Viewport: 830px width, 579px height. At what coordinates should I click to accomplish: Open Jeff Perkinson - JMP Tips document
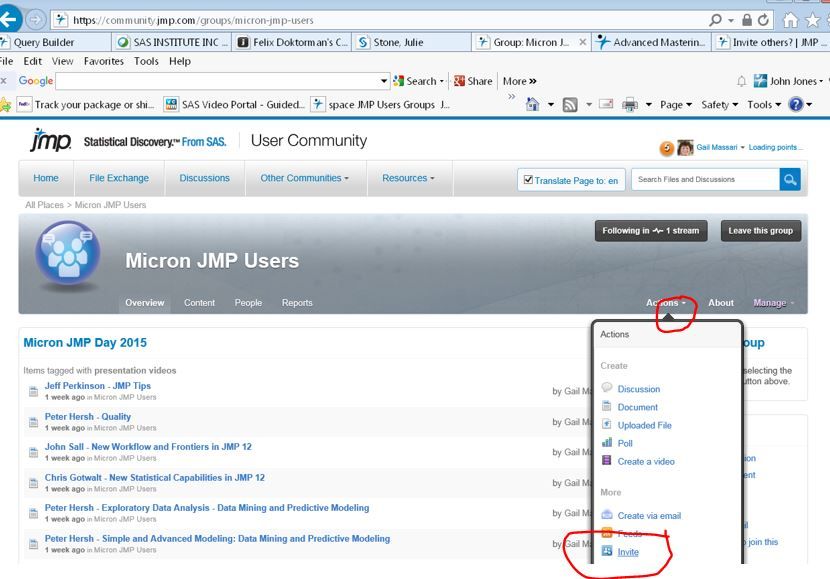97,386
